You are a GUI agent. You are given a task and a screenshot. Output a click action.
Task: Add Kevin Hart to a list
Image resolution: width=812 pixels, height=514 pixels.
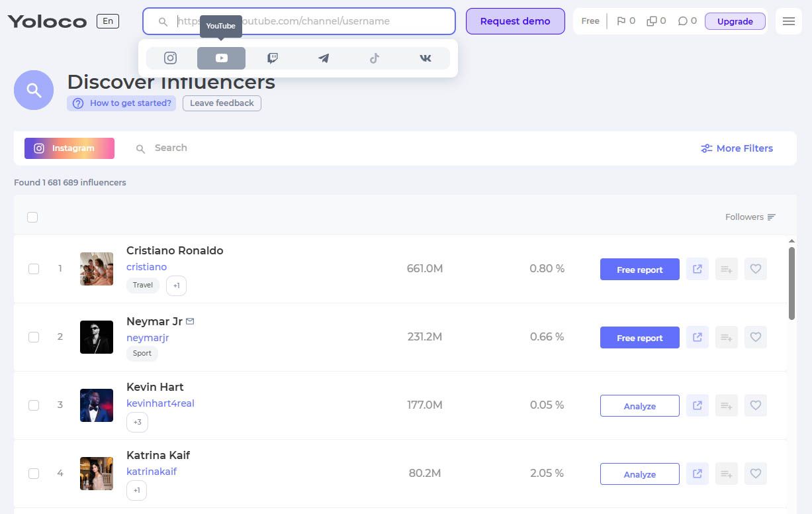click(727, 405)
